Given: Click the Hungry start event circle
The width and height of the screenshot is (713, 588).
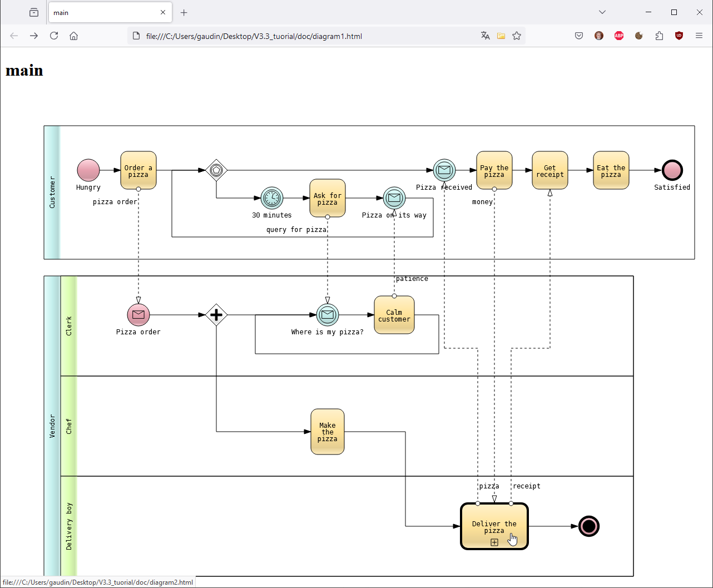Looking at the screenshot, I should click(88, 170).
